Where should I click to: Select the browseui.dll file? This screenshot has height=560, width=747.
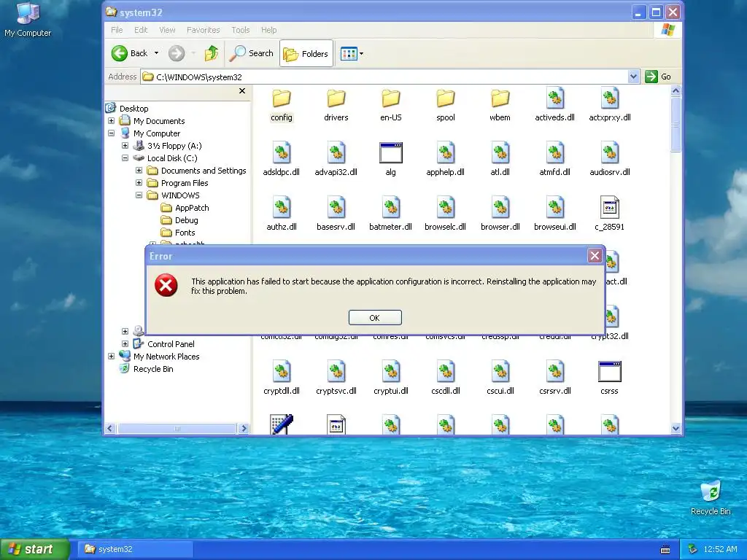coord(555,214)
